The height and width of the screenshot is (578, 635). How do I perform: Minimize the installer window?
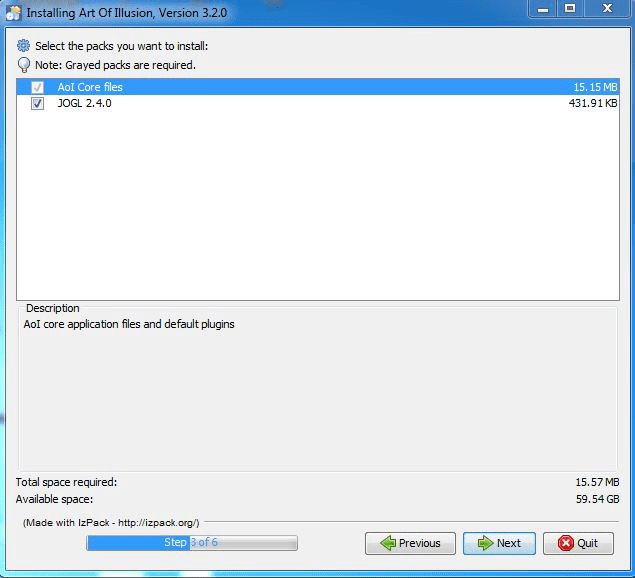(x=543, y=9)
